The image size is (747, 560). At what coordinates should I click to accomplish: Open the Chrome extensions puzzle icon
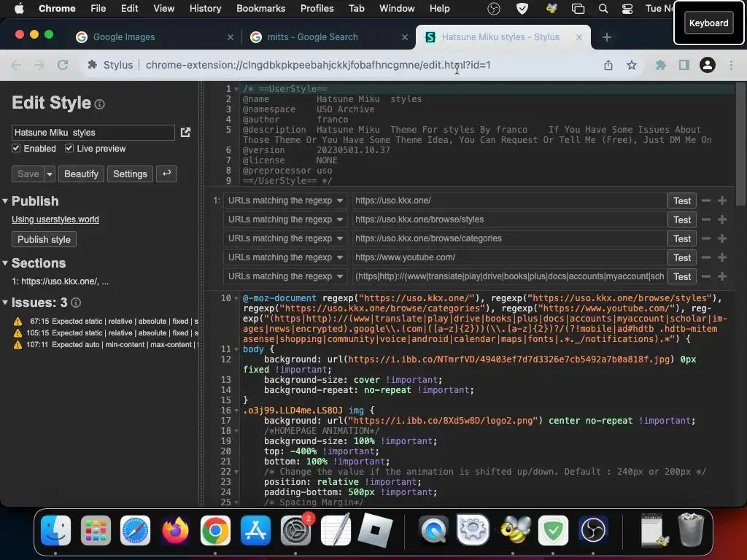pyautogui.click(x=661, y=65)
